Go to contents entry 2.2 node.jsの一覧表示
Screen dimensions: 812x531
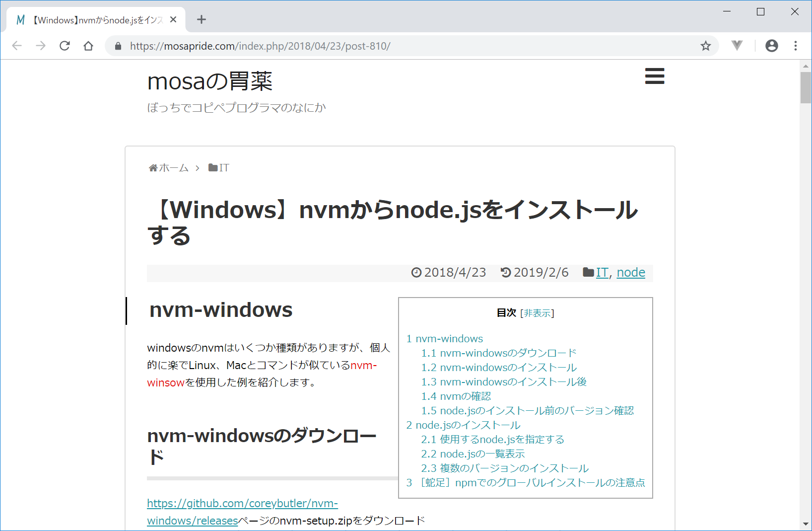[473, 454]
